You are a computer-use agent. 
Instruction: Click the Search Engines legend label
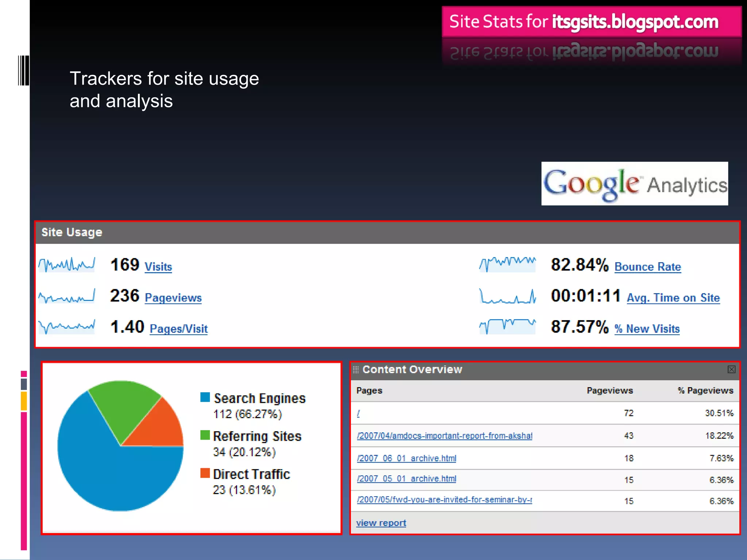pos(260,398)
